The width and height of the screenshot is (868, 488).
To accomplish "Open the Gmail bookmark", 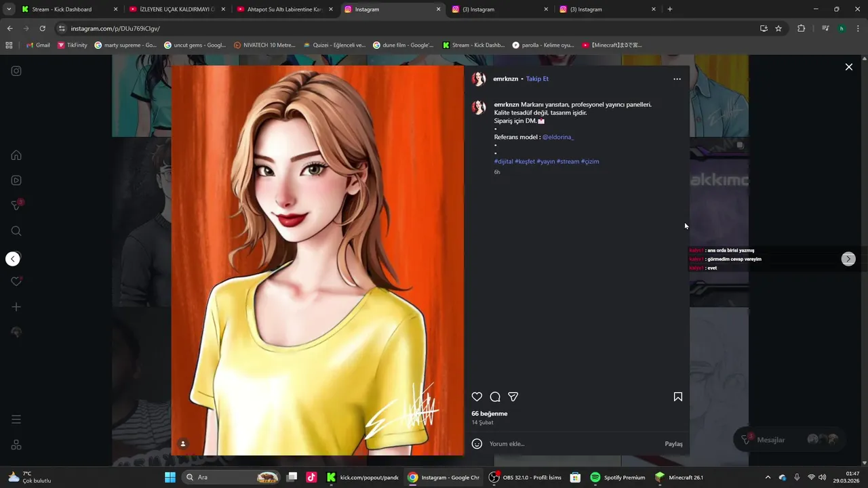I will 38,45.
